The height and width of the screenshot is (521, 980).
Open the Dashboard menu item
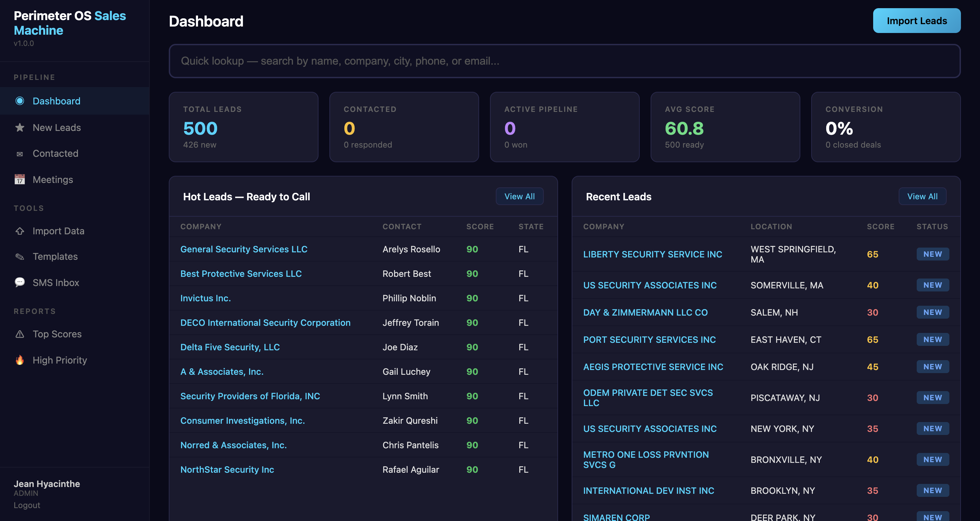(x=75, y=101)
